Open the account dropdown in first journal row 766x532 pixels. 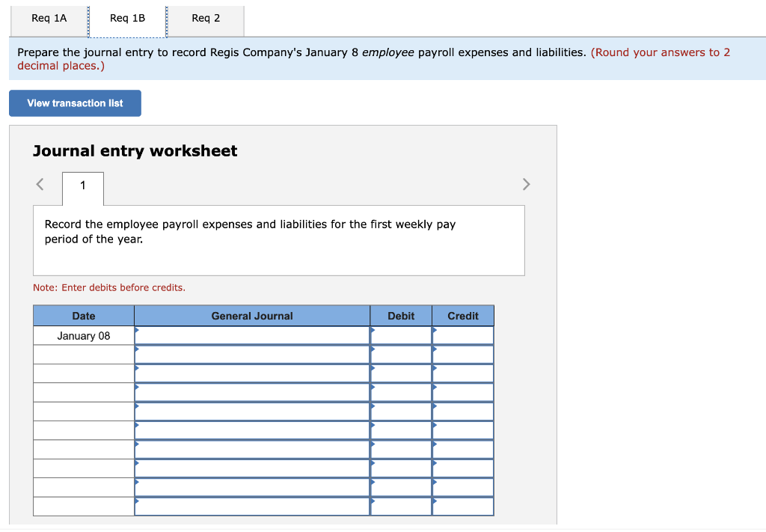click(x=137, y=330)
